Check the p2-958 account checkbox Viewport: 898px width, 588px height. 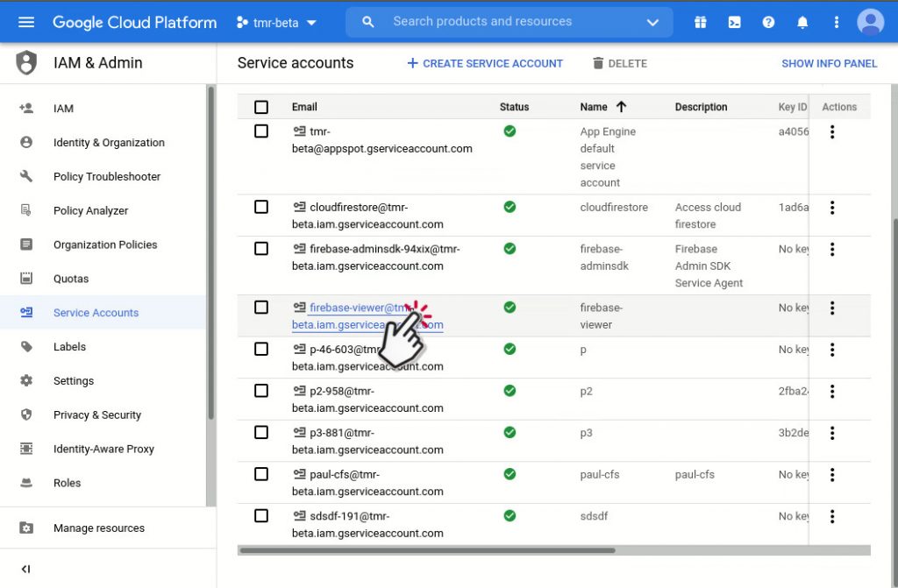coord(261,391)
